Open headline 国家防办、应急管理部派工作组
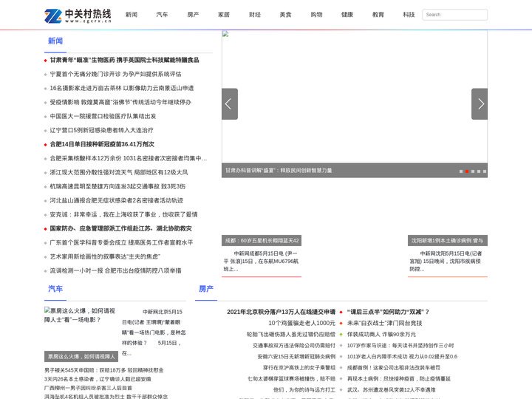The image size is (532, 399). (120, 228)
